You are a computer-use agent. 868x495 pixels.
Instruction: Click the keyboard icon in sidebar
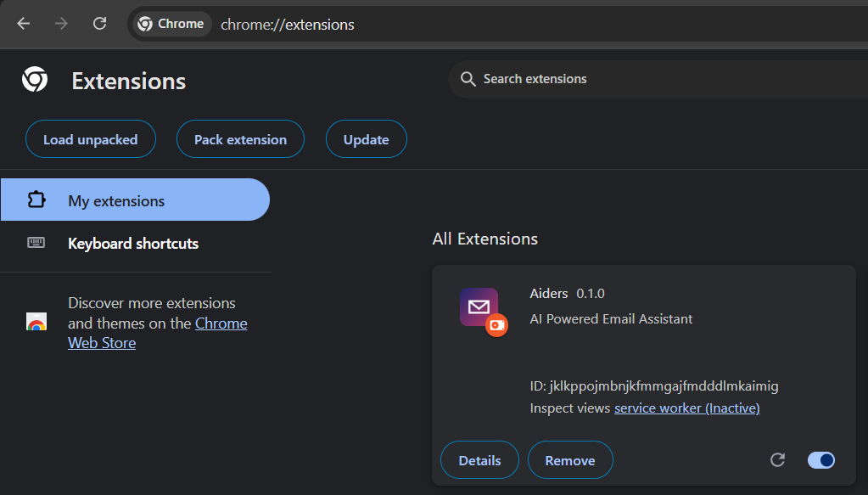pyautogui.click(x=36, y=243)
